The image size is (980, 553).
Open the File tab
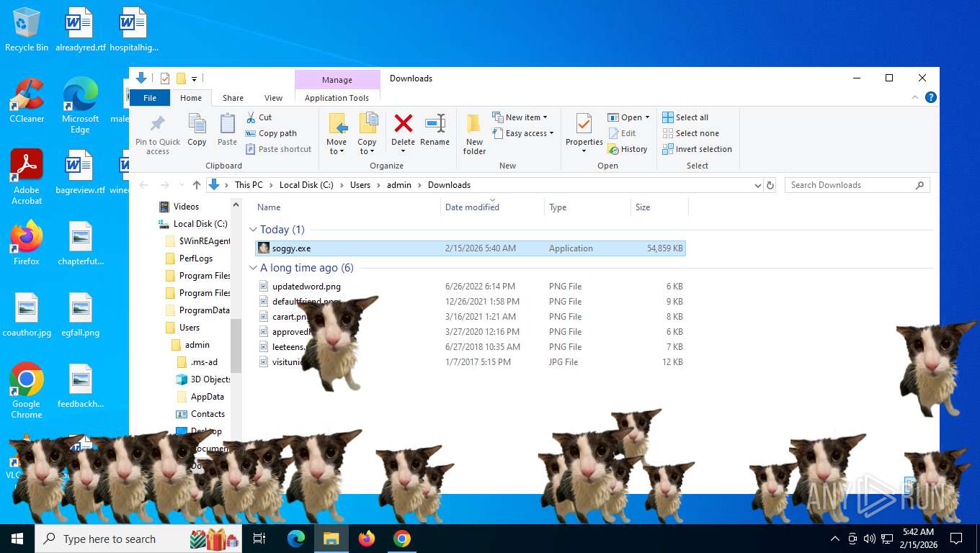click(150, 98)
